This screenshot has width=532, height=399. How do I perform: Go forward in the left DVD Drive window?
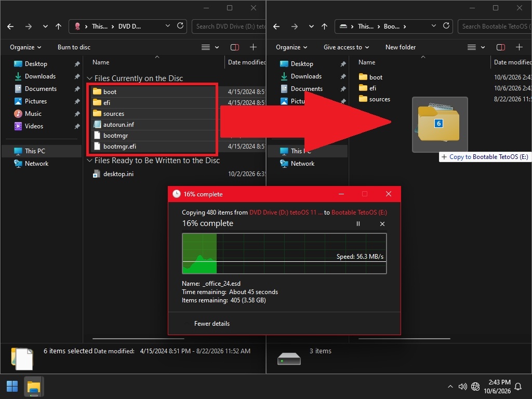click(x=29, y=26)
